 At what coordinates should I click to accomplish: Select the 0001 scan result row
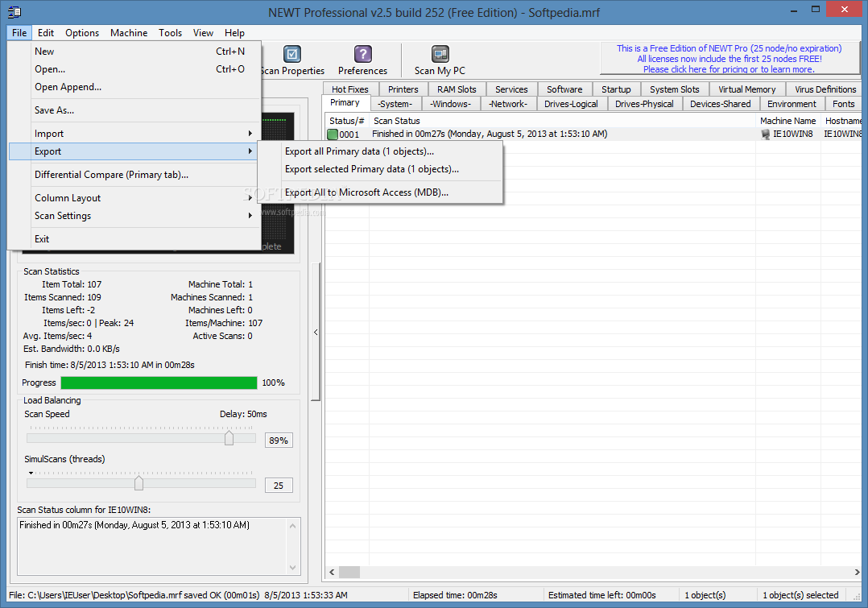pos(593,134)
